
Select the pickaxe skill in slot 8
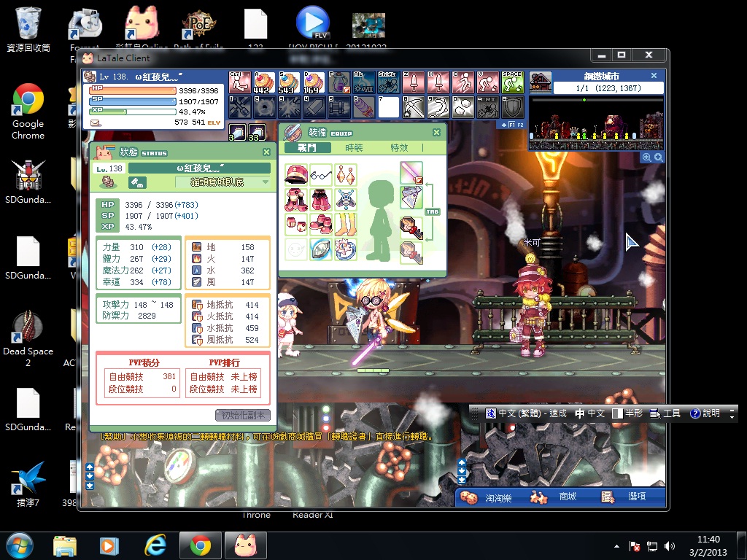point(414,107)
